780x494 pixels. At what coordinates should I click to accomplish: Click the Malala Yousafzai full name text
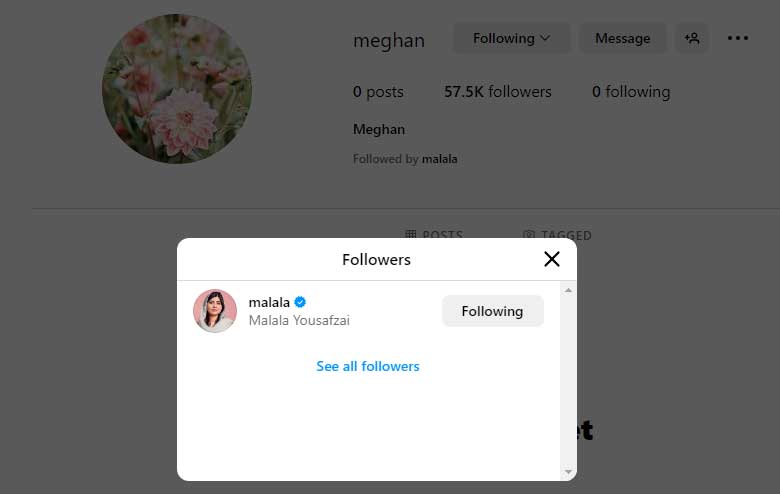click(x=299, y=320)
